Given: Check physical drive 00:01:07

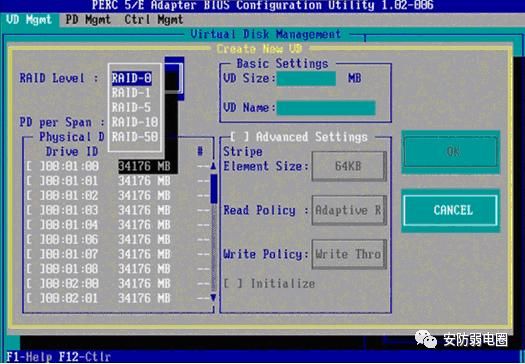Looking at the screenshot, I should [34, 254].
